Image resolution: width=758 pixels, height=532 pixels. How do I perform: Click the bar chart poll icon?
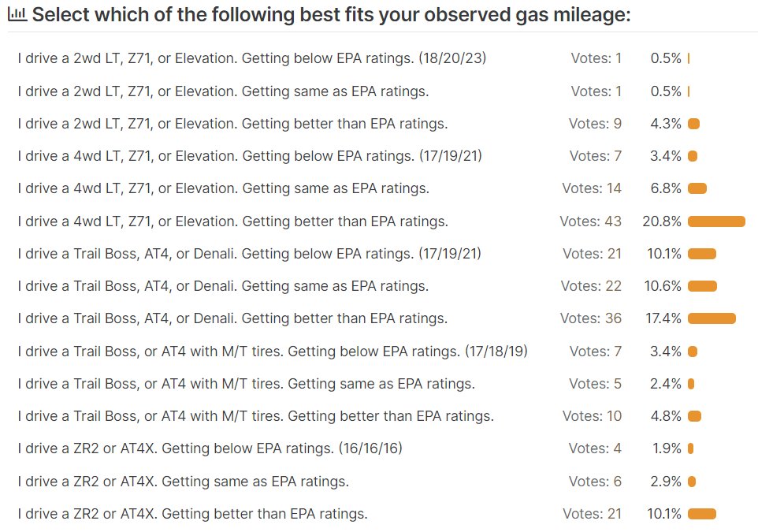pyautogui.click(x=17, y=14)
